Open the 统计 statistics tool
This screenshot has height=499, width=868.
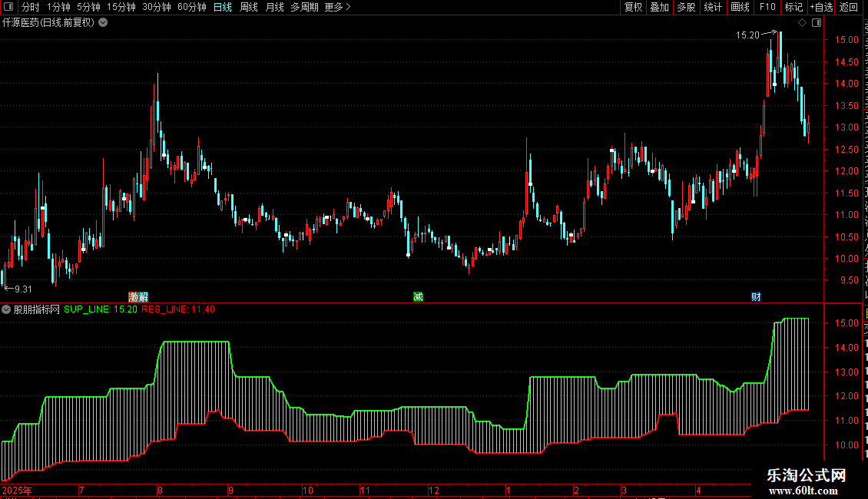coord(712,7)
